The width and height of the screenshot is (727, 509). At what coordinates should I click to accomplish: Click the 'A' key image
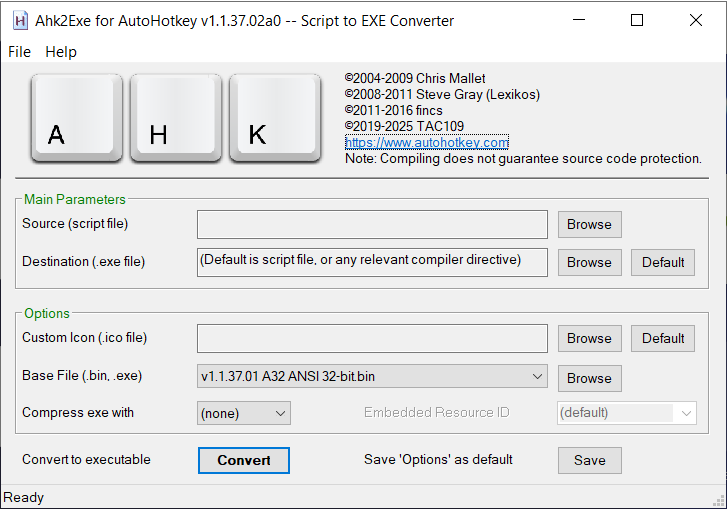coord(77,118)
